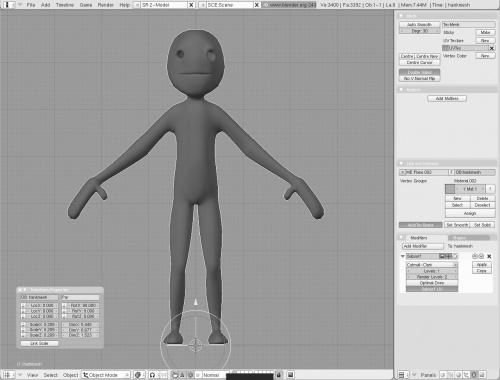500x380 pixels.
Task: Move Subsurf modifier up in stack
Action: (x=475, y=256)
